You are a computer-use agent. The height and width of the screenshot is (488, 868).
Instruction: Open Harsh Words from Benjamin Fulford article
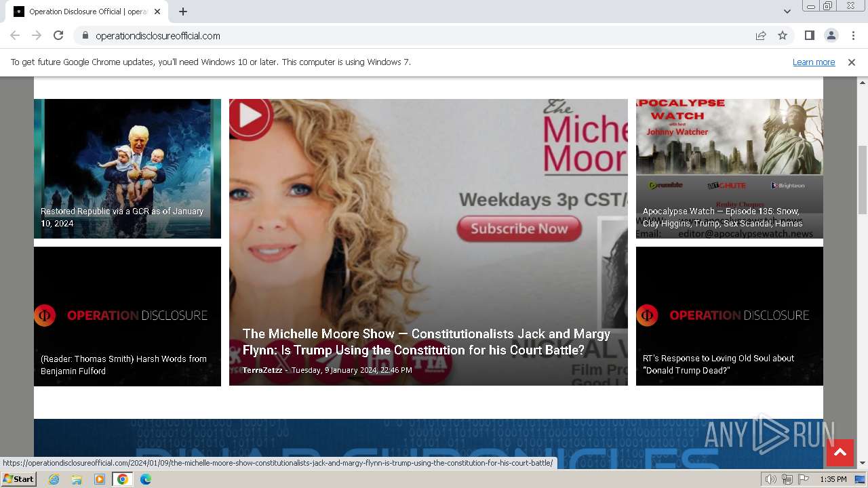[123, 365]
